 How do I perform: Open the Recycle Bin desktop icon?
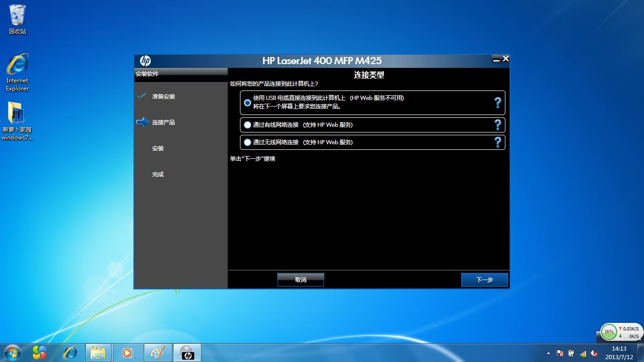point(17,20)
